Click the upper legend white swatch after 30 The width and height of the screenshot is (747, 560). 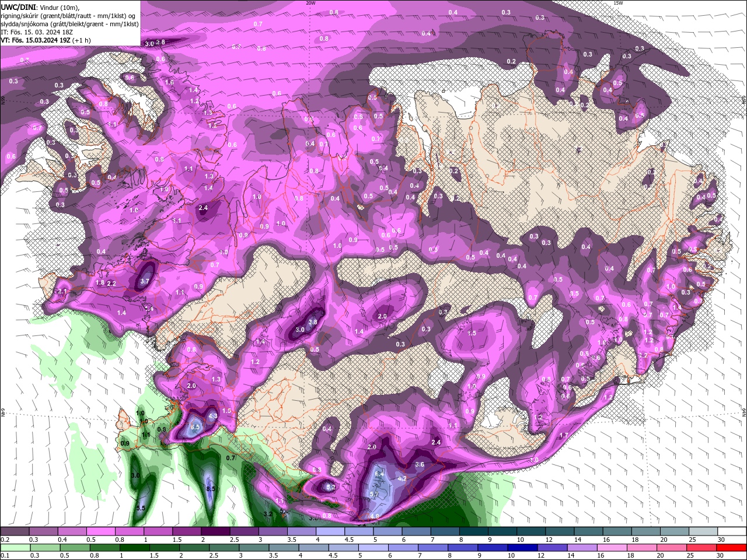732,531
